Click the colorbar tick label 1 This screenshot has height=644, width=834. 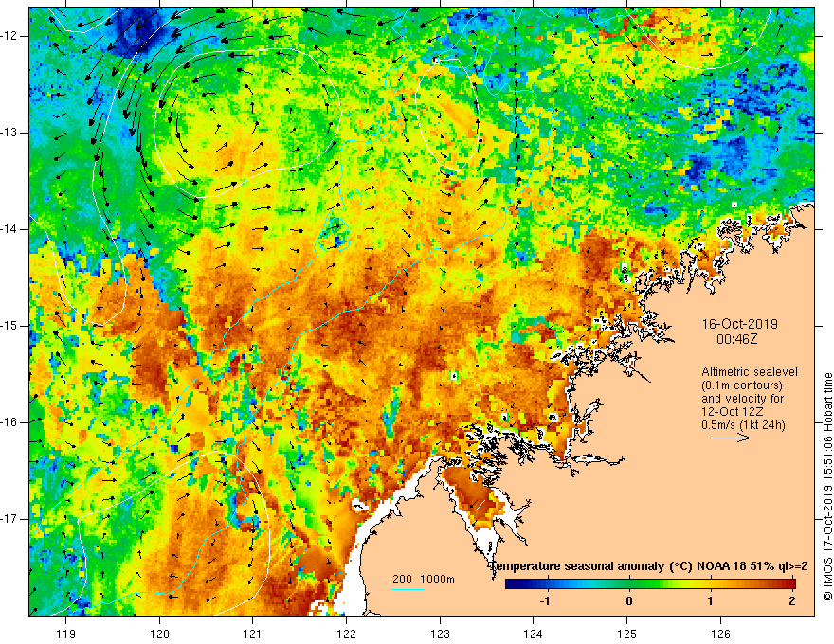[711, 601]
